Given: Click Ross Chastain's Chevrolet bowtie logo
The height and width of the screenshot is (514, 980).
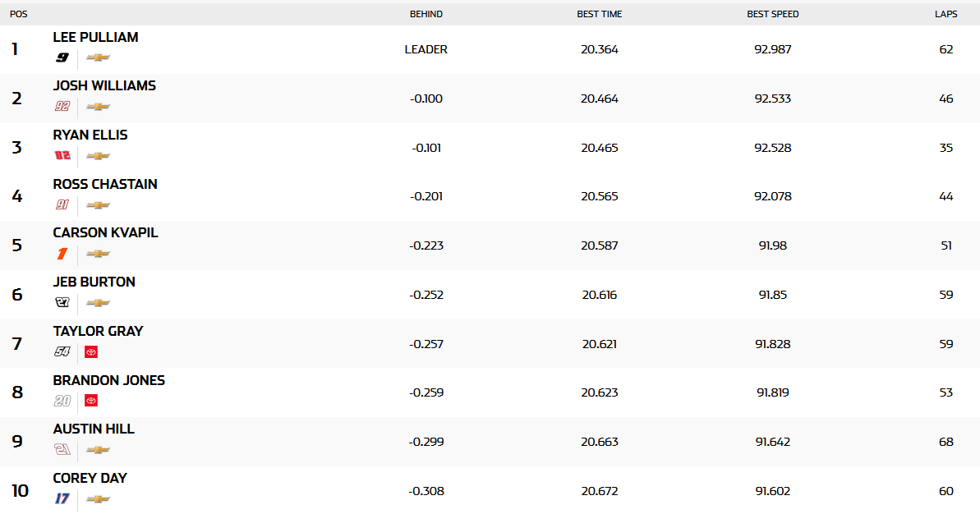Looking at the screenshot, I should tap(98, 205).
